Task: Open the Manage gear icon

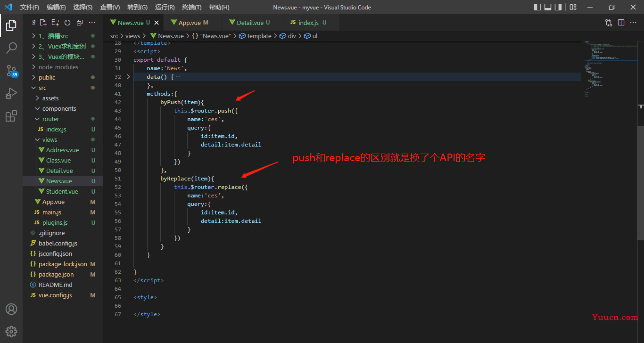Action: point(11,332)
